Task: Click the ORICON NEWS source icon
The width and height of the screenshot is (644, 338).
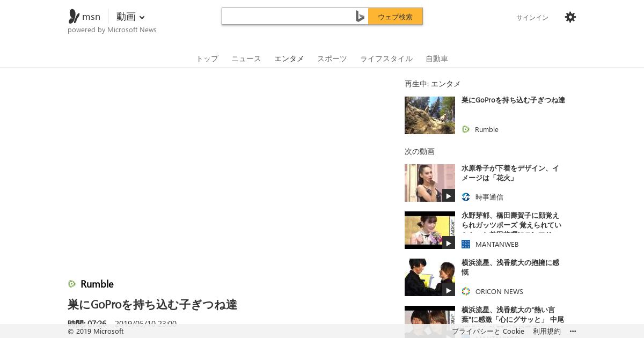Action: pos(466,291)
